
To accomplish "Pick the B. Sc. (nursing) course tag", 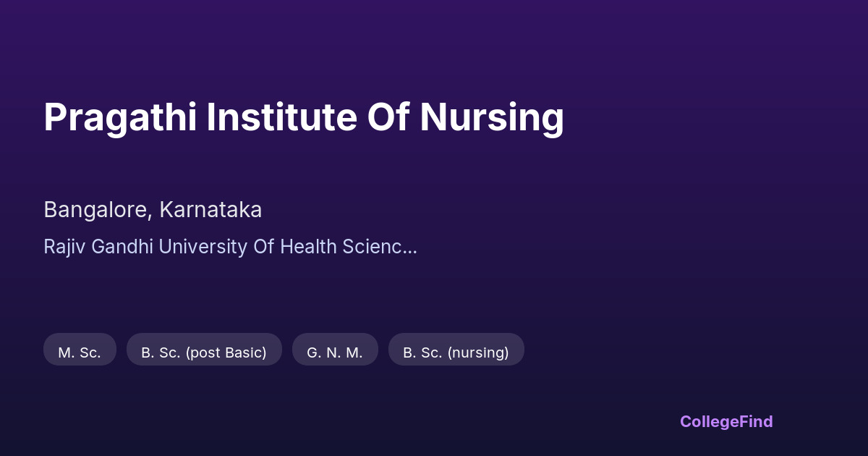I will 456,352.
